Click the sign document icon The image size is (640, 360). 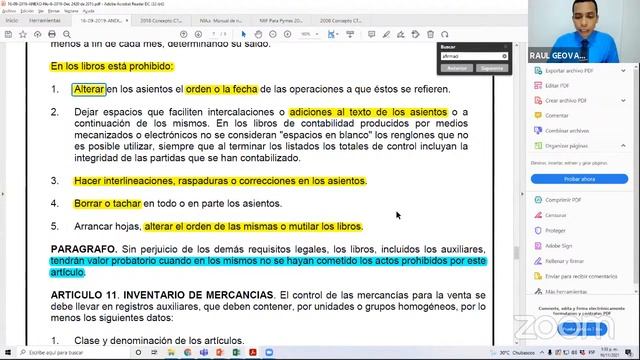tap(401, 35)
